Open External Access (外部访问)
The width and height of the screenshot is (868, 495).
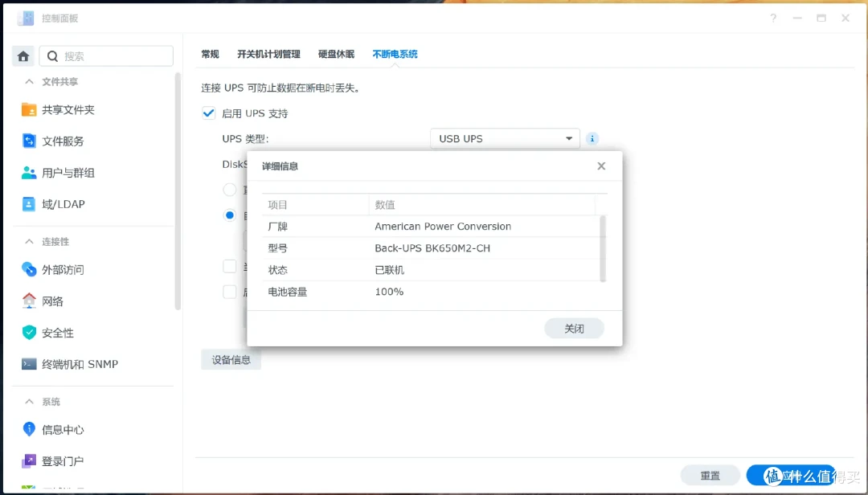(x=53, y=270)
